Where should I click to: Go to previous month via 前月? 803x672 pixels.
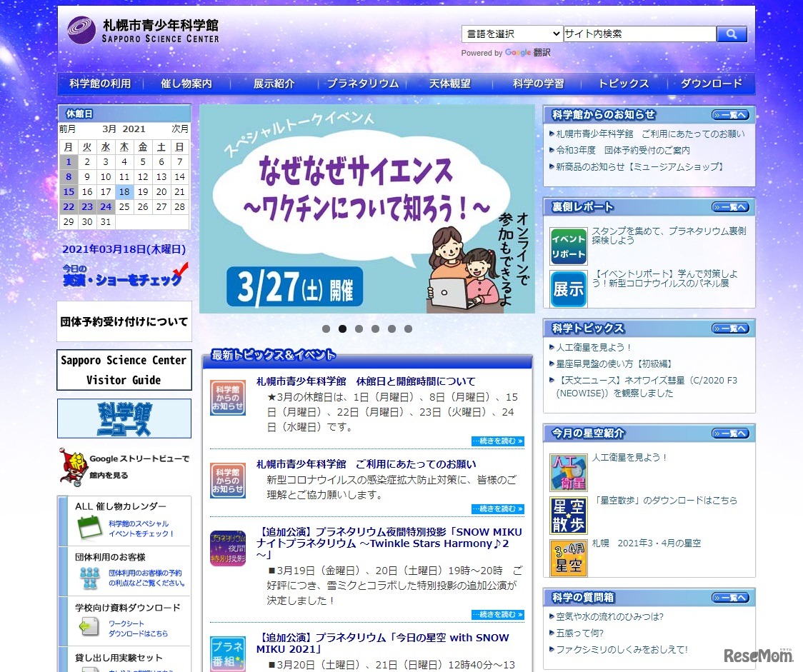coord(68,129)
